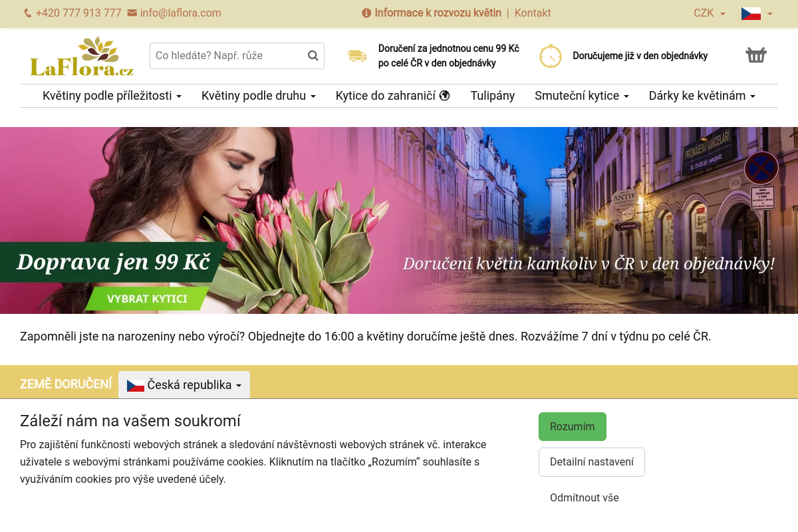Click the clock icon near Doručujeme již

[551, 56]
